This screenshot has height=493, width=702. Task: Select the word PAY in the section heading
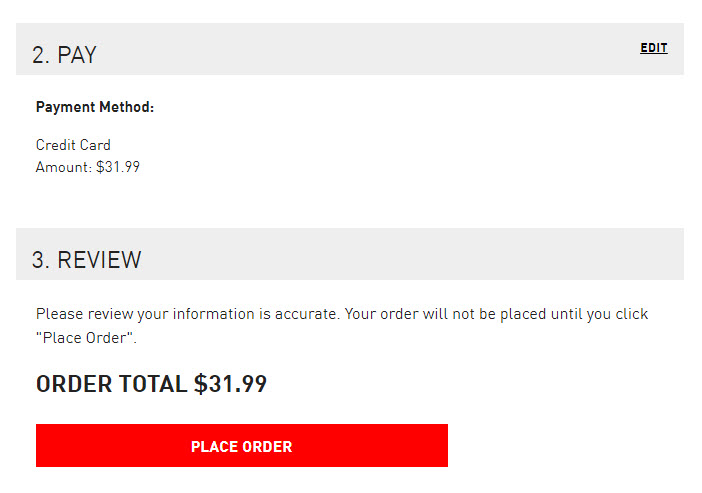(77, 55)
